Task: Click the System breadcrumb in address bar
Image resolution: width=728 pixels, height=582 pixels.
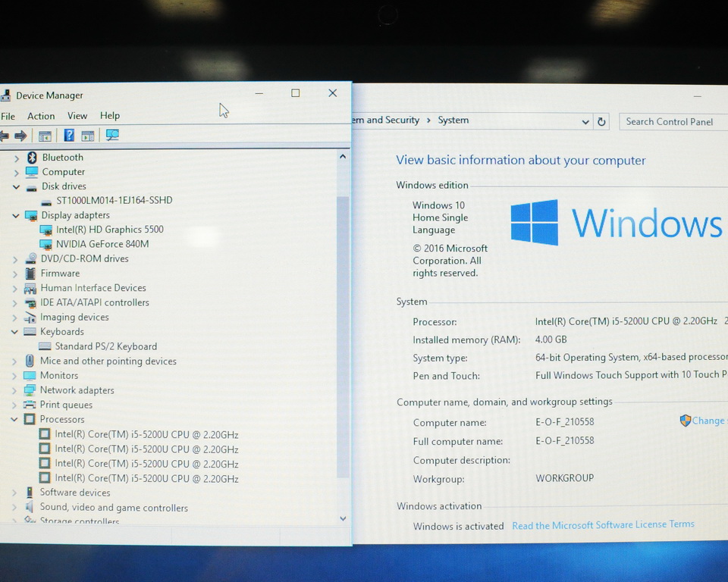Action: click(x=453, y=120)
